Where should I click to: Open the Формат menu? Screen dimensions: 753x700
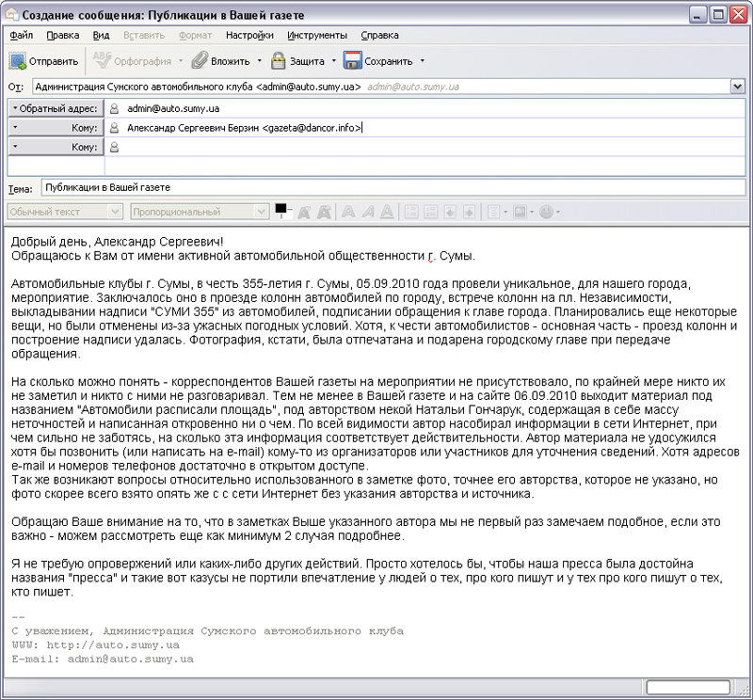pos(195,35)
